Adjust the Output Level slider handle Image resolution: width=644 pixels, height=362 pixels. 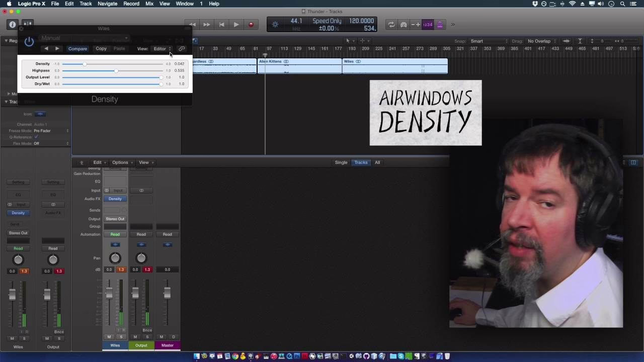[161, 77]
